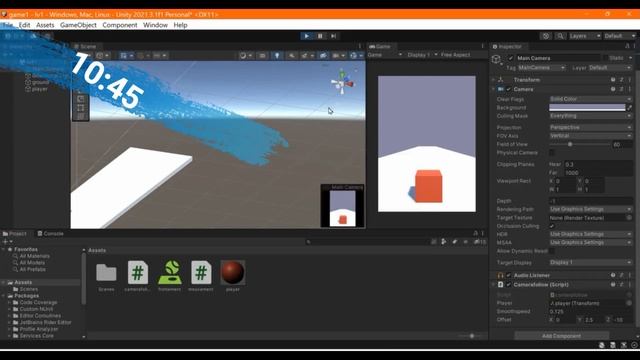The image size is (640, 360).
Task: Open the Clear Flags dropdown
Action: pyautogui.click(x=591, y=99)
